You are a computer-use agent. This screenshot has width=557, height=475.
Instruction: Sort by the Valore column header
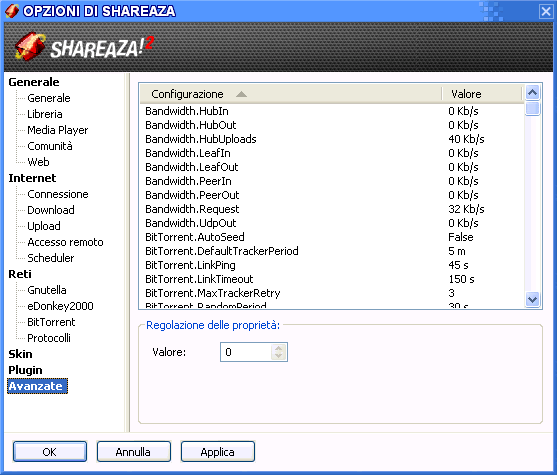482,94
